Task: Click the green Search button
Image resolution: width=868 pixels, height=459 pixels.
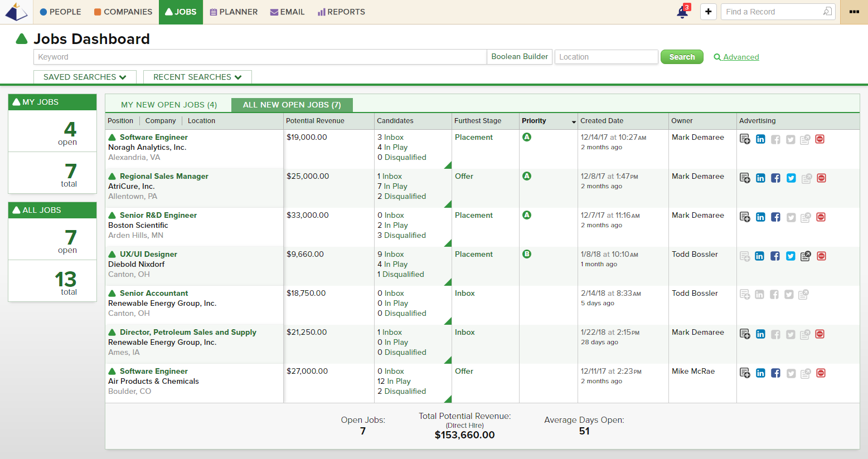Action: point(682,56)
